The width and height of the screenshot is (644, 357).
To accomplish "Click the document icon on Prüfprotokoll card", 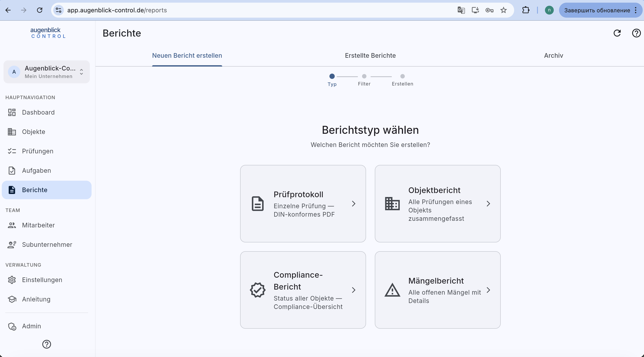I will point(258,204).
